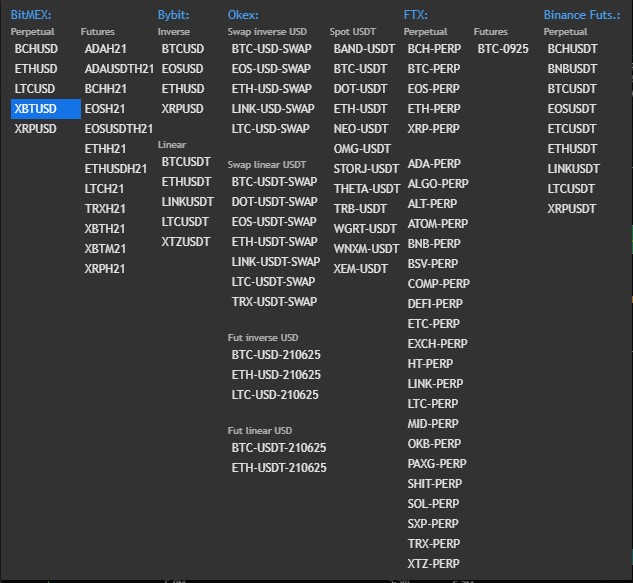
Task: Select BTC-USD-210625 inverse future
Action: coord(276,355)
